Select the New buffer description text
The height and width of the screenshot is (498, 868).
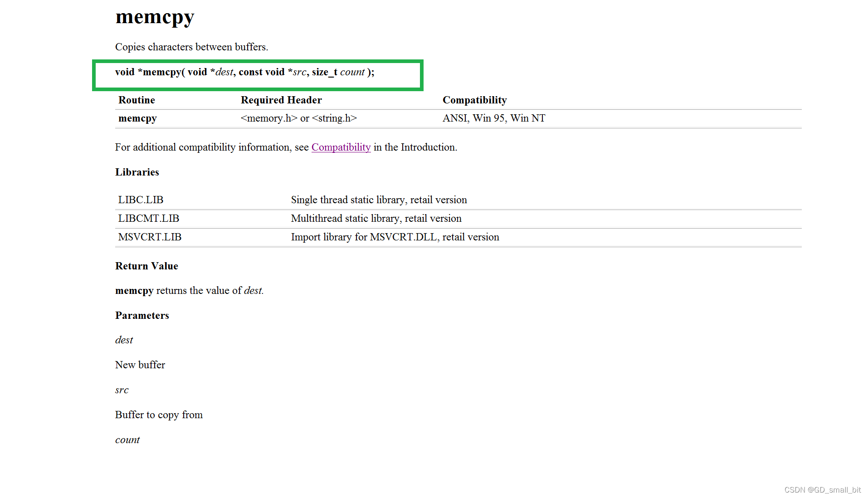[140, 365]
